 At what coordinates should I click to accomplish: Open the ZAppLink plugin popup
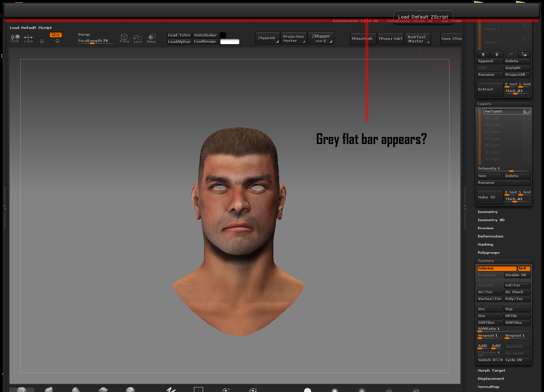[x=267, y=38]
